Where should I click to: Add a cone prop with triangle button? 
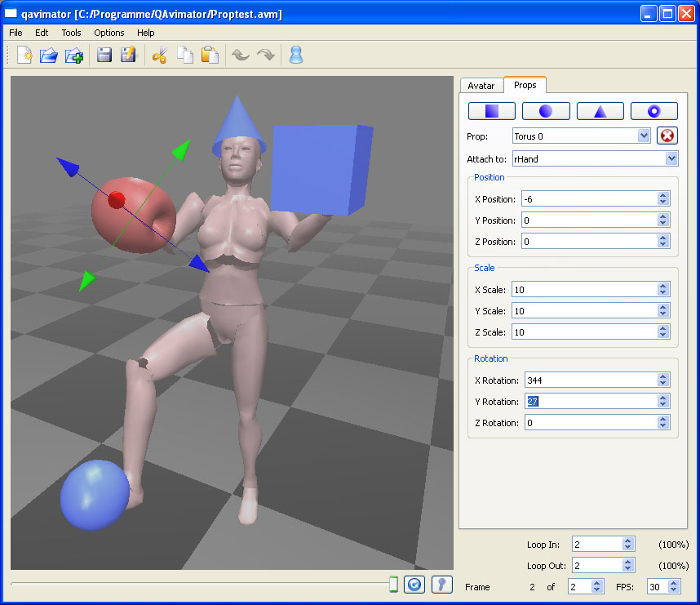tap(600, 111)
